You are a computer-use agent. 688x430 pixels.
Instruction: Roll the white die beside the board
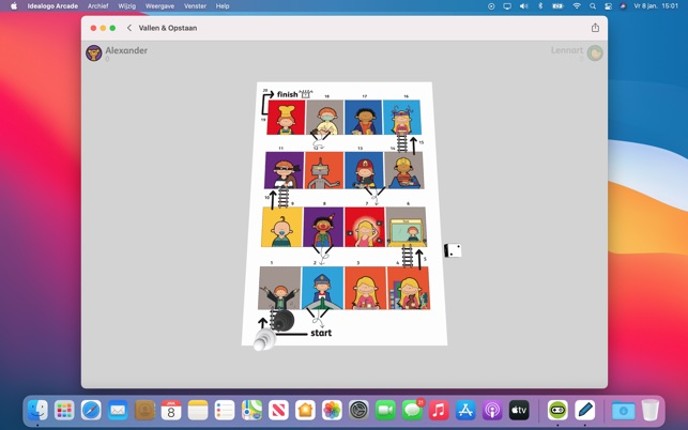coord(452,250)
